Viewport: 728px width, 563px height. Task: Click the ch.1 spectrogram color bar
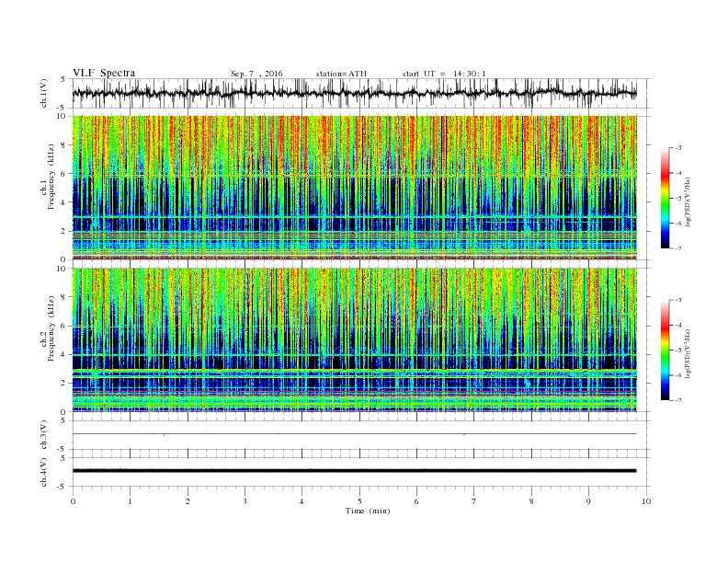[x=665, y=198]
